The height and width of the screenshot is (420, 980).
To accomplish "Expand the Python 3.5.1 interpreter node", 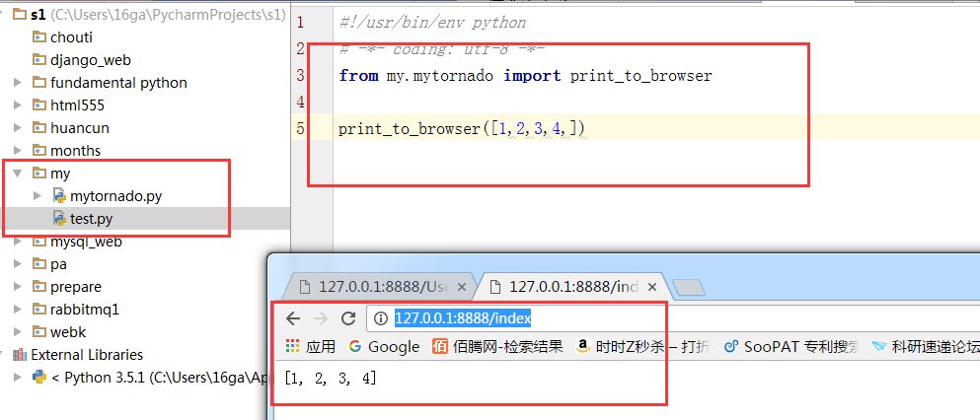I will [18, 377].
